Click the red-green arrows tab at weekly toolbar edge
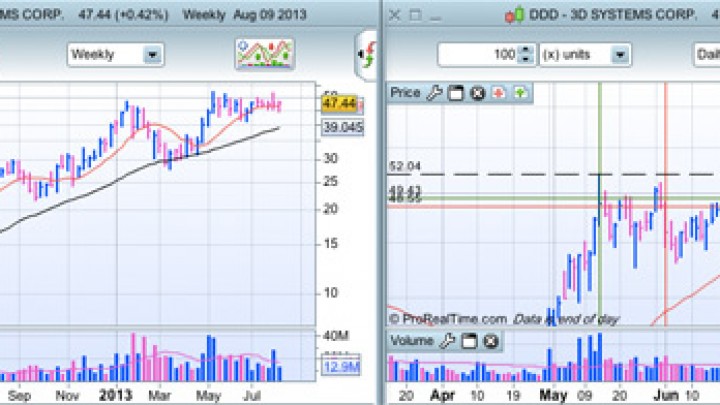The width and height of the screenshot is (720, 405). (368, 55)
